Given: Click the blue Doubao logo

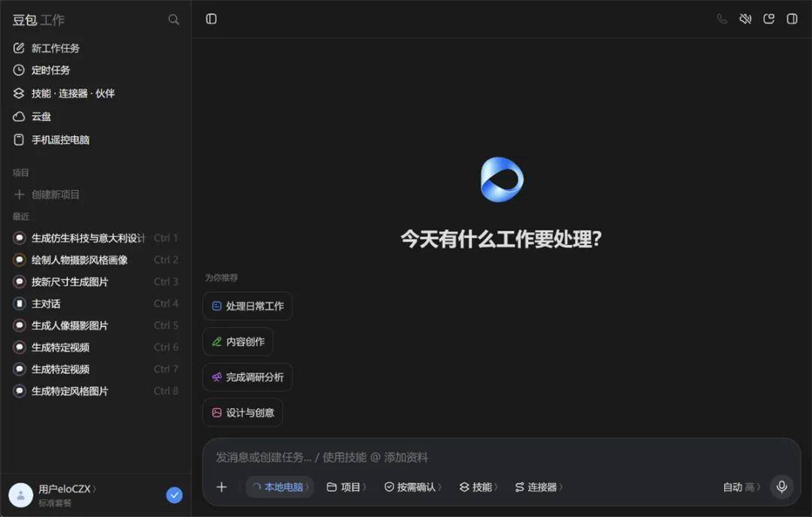Looking at the screenshot, I should [501, 180].
